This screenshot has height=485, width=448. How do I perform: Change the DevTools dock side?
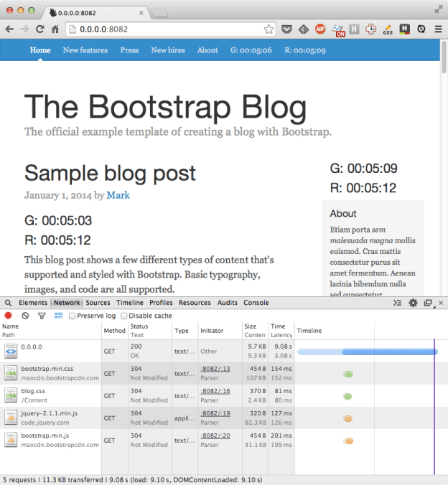[428, 303]
